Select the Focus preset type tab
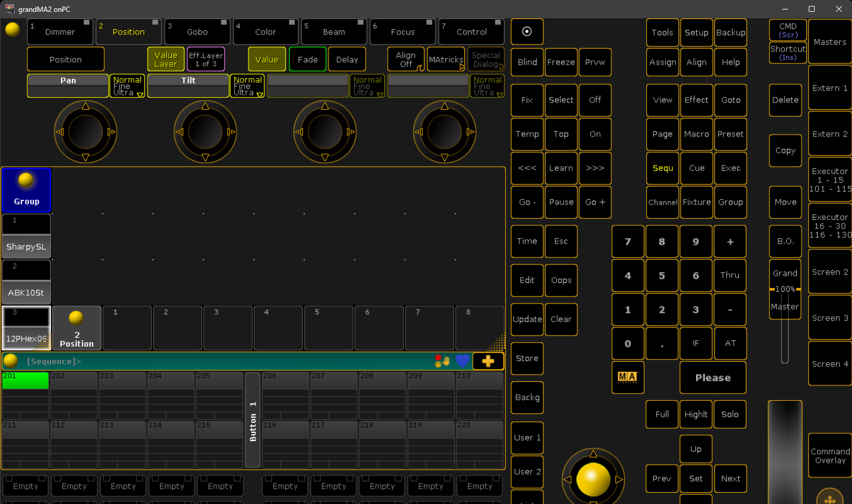 coord(403,31)
